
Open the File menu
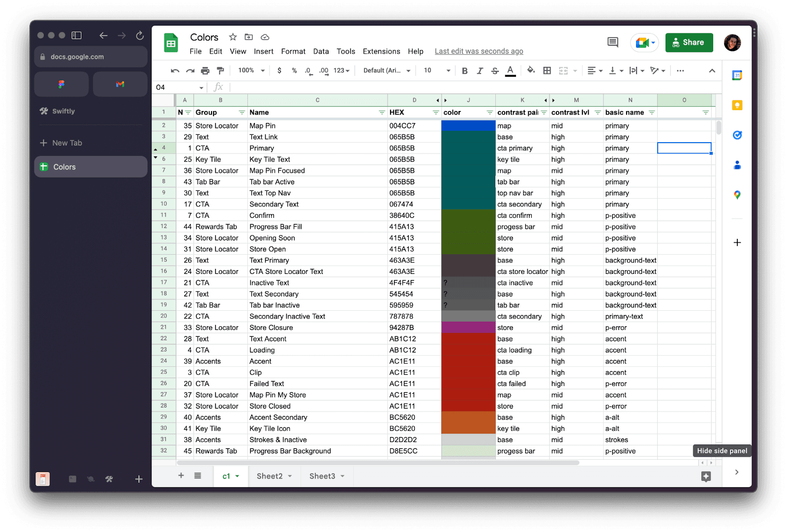tap(196, 51)
